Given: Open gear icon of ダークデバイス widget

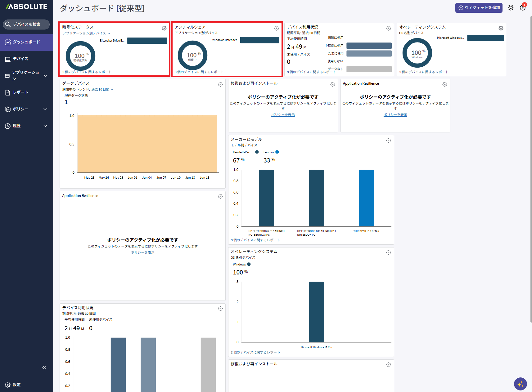Looking at the screenshot, I should point(220,84).
